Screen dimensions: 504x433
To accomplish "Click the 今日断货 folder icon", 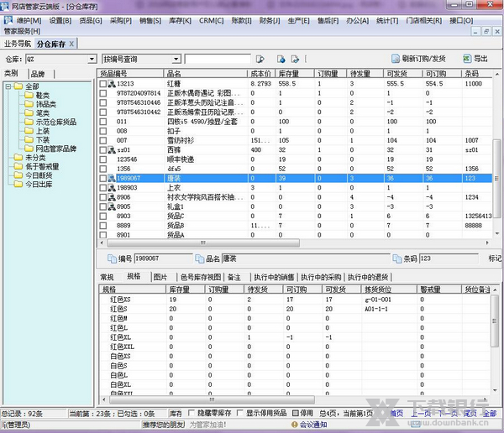I will [18, 175].
